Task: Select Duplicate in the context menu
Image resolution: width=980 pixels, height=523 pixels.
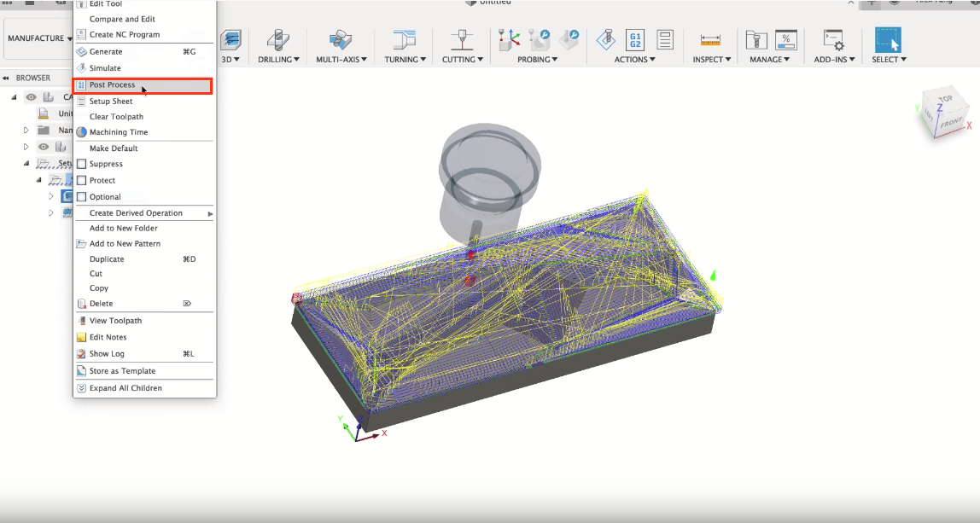Action: [x=143, y=259]
